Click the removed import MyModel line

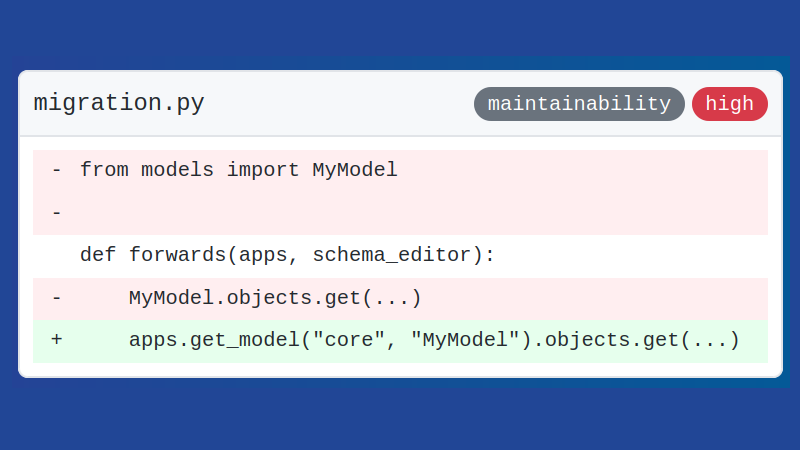click(x=401, y=171)
